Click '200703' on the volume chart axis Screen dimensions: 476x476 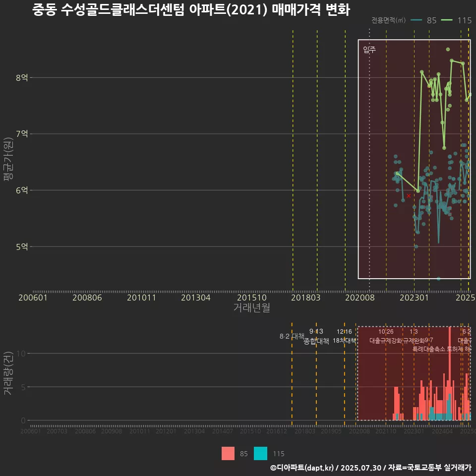57,431
